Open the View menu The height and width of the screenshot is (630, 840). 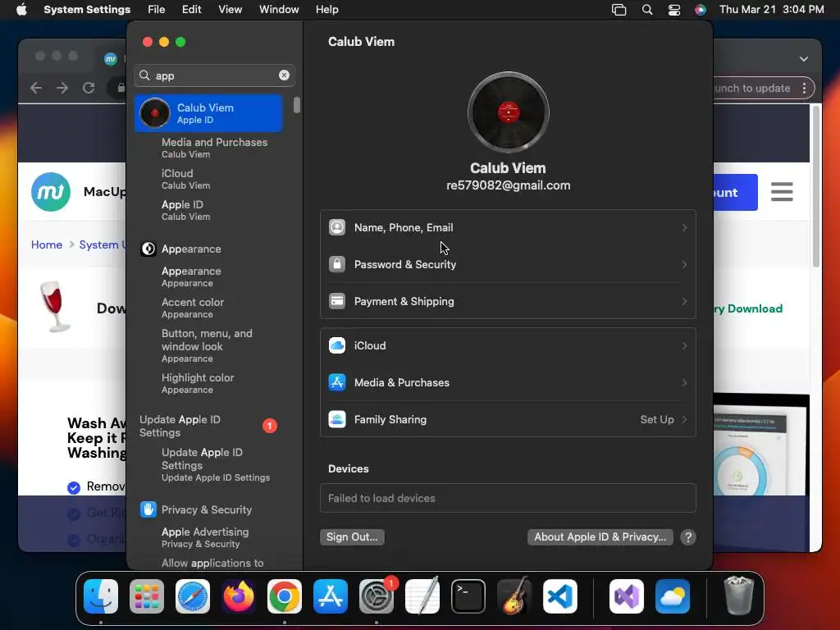click(230, 10)
